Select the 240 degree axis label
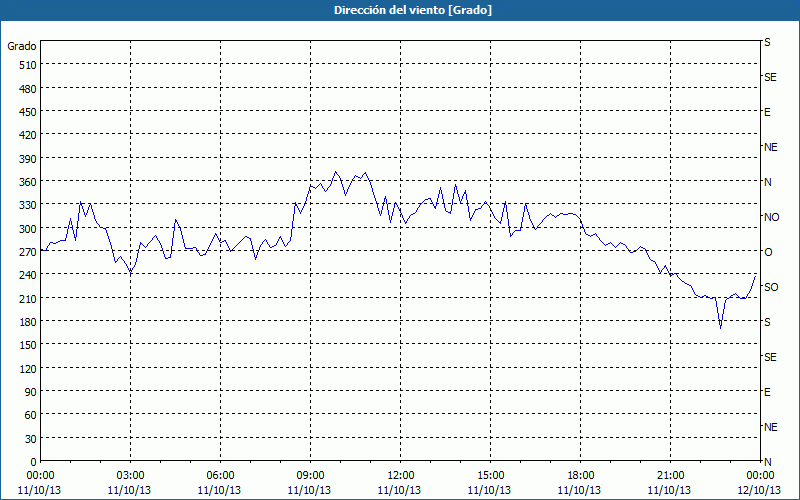 (x=29, y=276)
